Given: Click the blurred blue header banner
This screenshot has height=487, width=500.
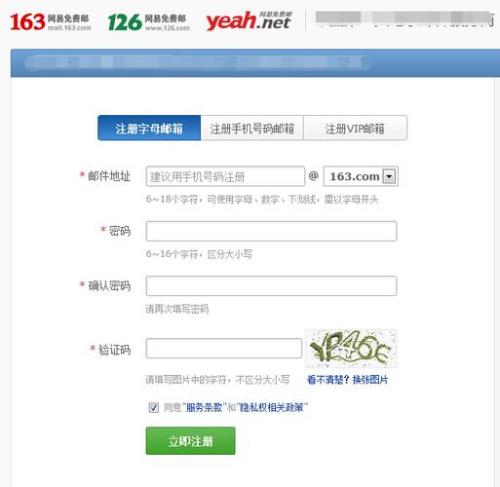Looking at the screenshot, I should click(255, 63).
